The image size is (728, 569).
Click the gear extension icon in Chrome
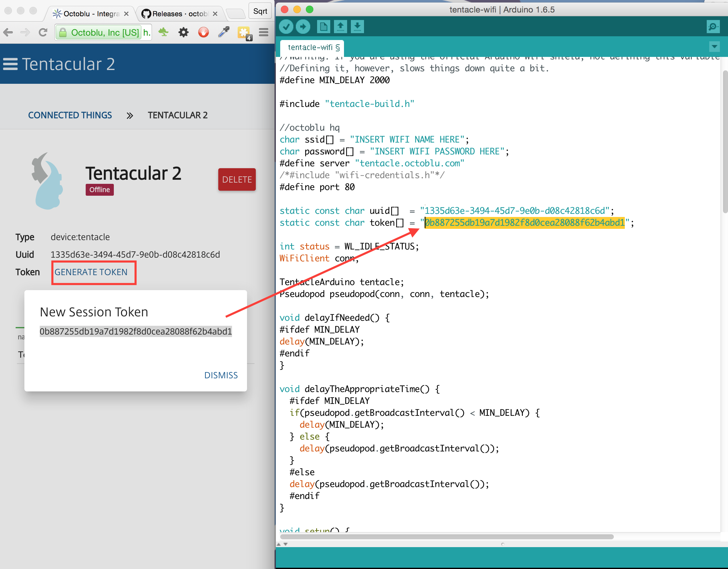(x=183, y=32)
